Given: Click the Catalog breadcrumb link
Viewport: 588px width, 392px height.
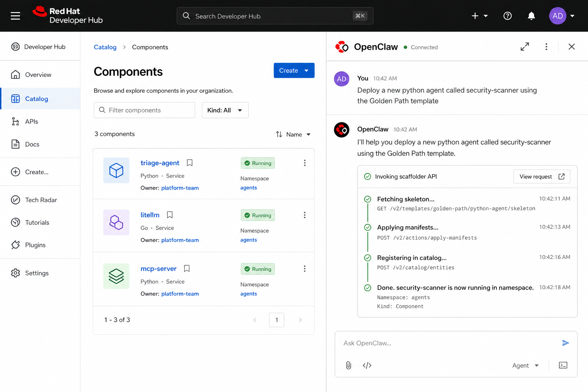Looking at the screenshot, I should 105,47.
